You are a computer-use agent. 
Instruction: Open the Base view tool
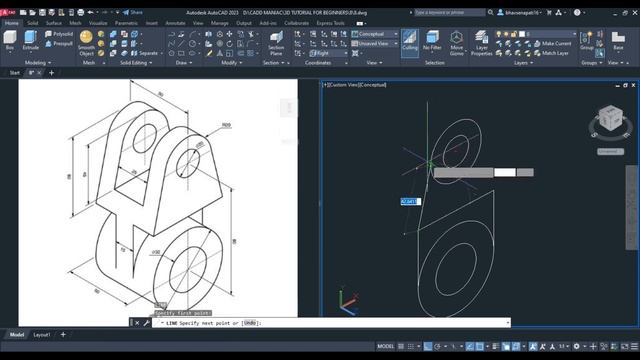618,41
